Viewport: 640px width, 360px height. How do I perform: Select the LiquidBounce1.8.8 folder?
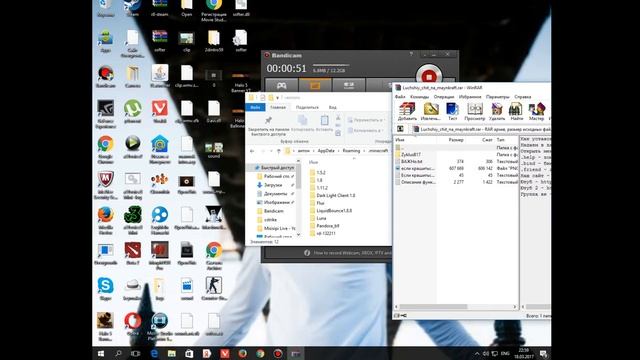pos(334,211)
